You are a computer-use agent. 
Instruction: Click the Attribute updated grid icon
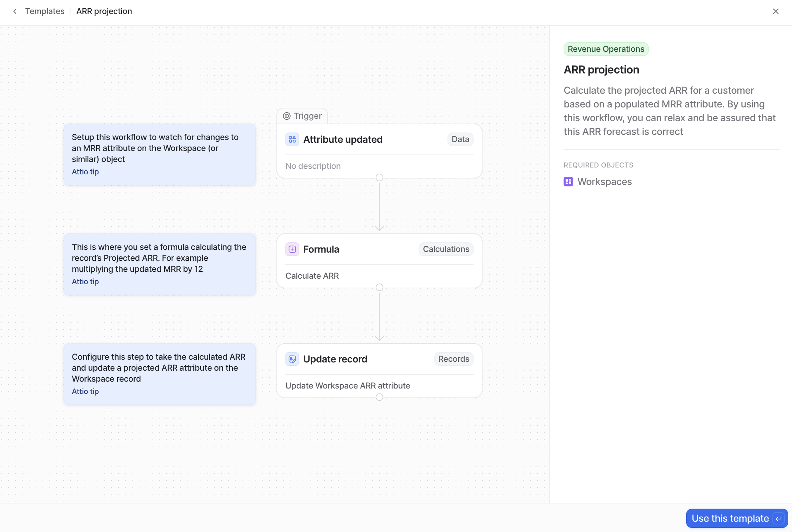(x=292, y=140)
